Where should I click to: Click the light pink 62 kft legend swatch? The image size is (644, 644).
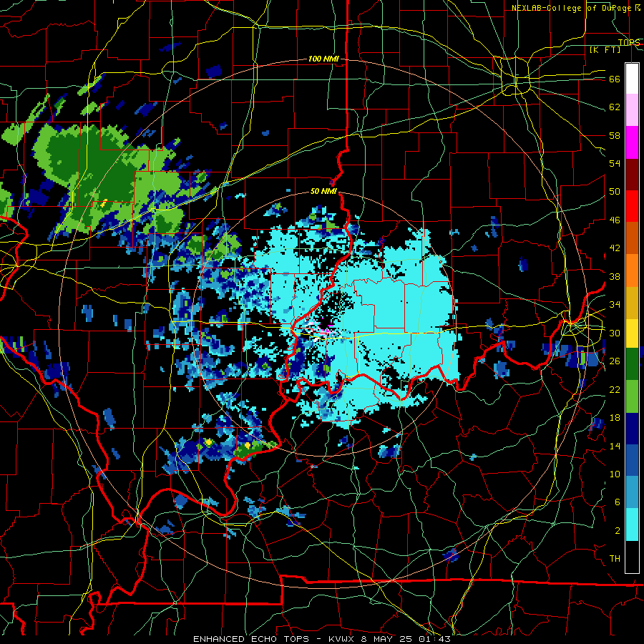click(x=632, y=110)
